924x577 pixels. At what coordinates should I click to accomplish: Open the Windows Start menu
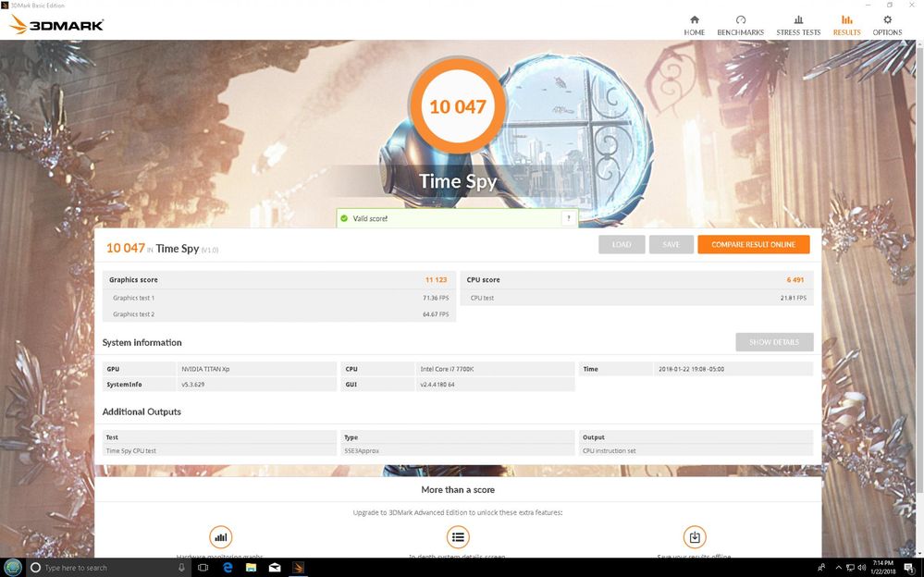tap(13, 568)
